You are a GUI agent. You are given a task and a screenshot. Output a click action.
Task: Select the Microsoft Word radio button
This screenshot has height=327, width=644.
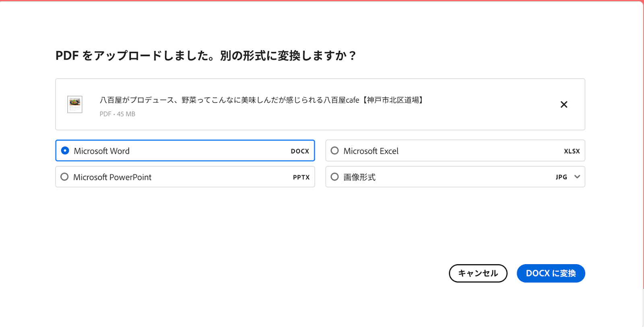(65, 151)
